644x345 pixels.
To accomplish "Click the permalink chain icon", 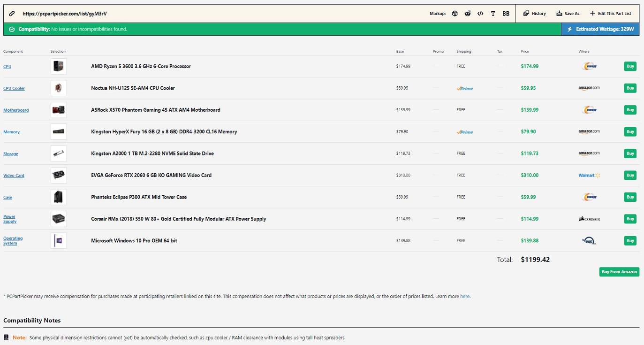I will tap(12, 14).
